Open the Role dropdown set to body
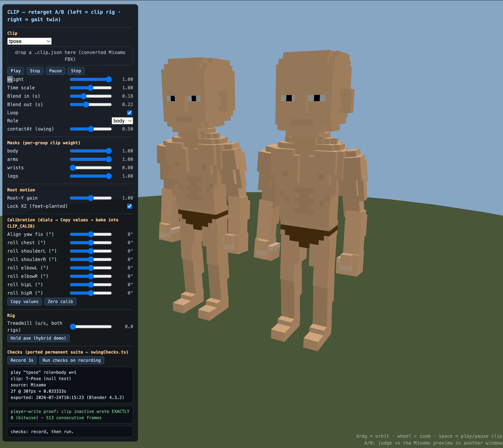Viewport: 503px width, 448px height. coord(122,121)
